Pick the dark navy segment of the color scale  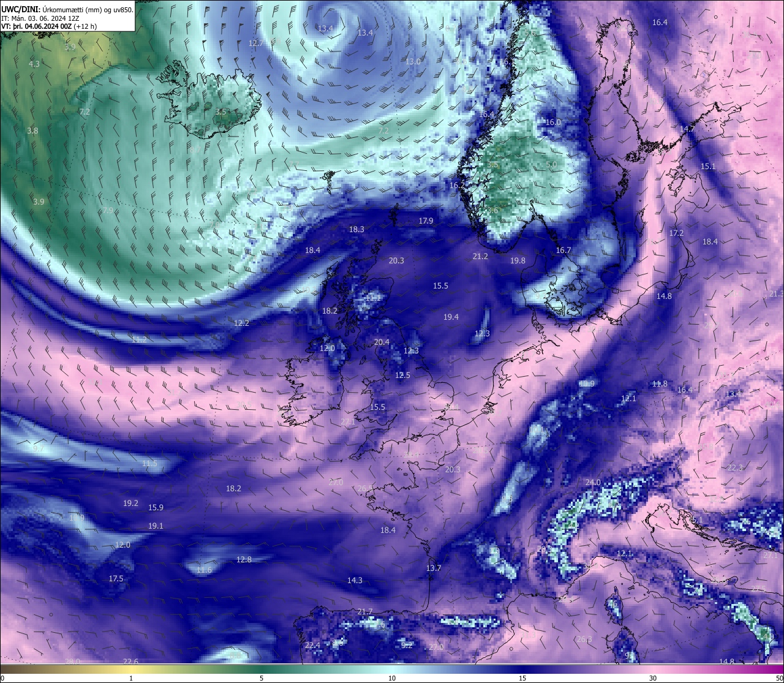point(522,669)
